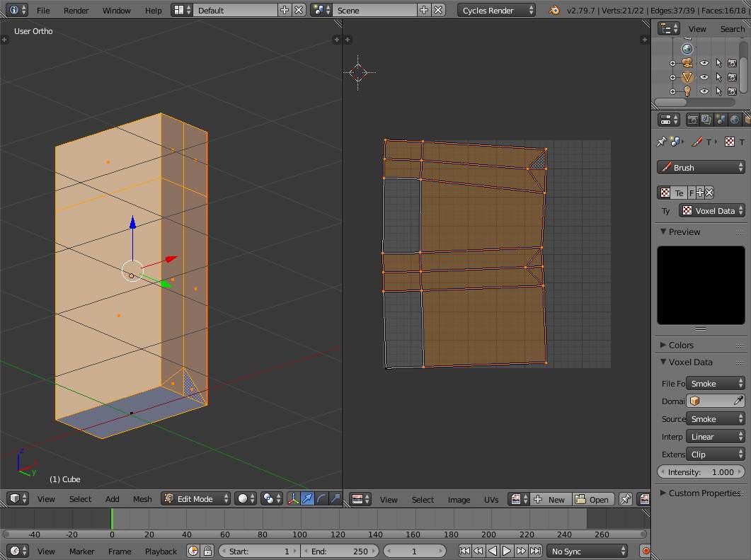Select the Cube mesh icon in outliner
Screen dimensions: 751x560
pyautogui.click(x=687, y=76)
